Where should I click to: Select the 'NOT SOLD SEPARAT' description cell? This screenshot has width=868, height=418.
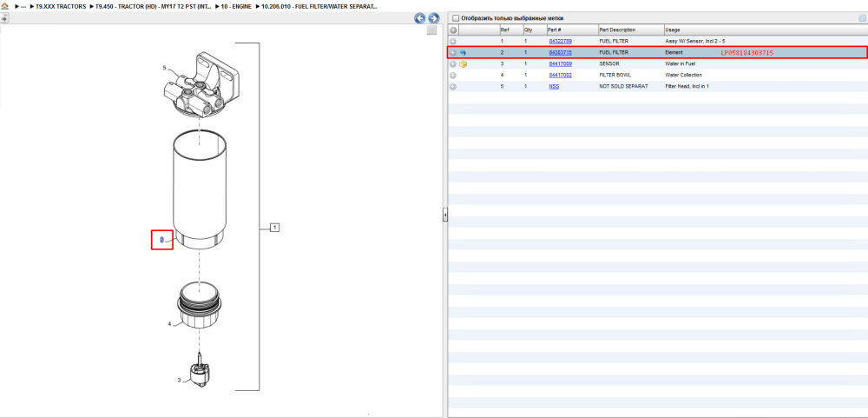pyautogui.click(x=623, y=87)
